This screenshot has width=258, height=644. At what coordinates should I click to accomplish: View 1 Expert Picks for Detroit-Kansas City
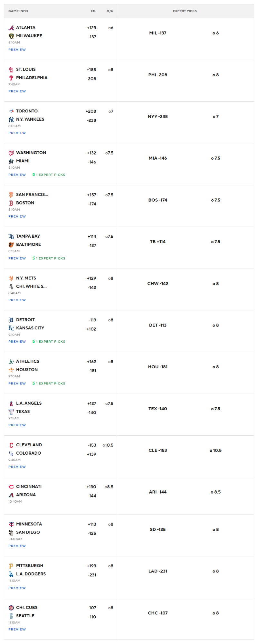[49, 342]
